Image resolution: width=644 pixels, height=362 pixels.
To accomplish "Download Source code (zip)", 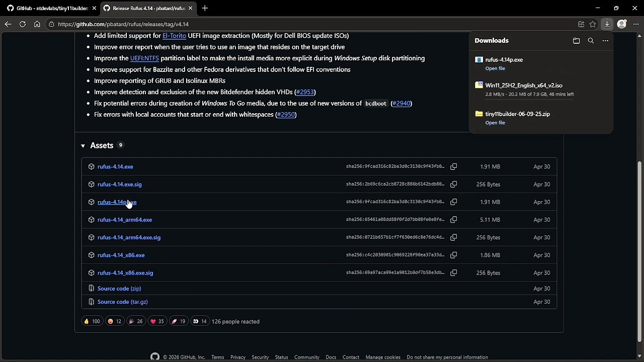I will pyautogui.click(x=119, y=289).
